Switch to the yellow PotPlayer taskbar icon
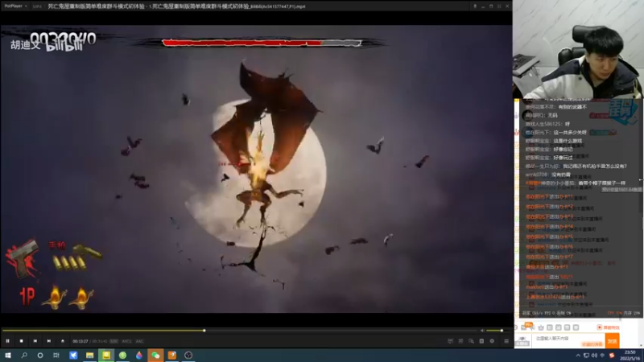This screenshot has height=362, width=644. pyautogui.click(x=106, y=356)
